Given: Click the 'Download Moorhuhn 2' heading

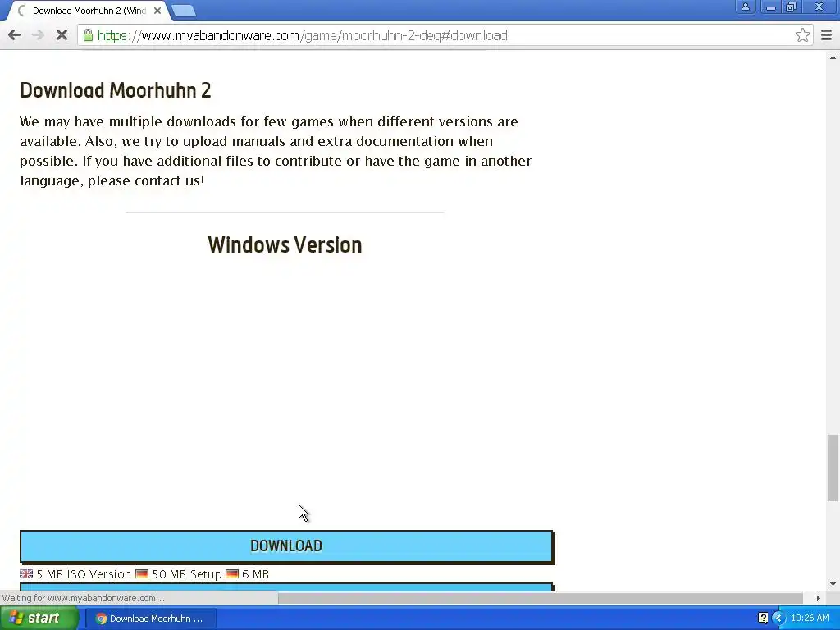Looking at the screenshot, I should [116, 90].
